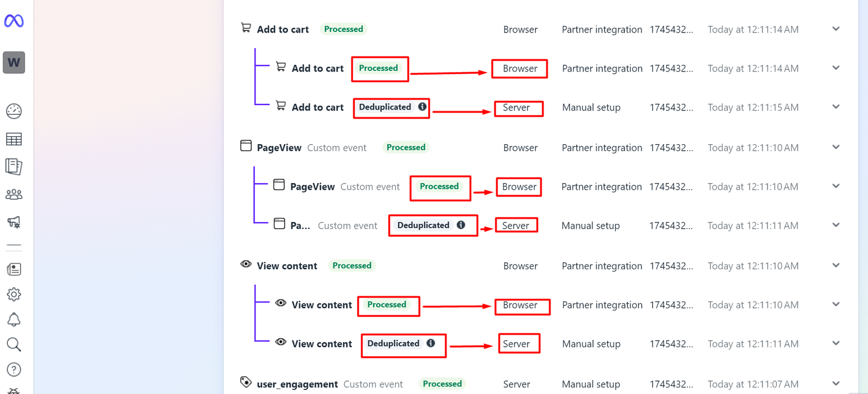Click the Meta logo icon
868x394 pixels.
pos(14,21)
